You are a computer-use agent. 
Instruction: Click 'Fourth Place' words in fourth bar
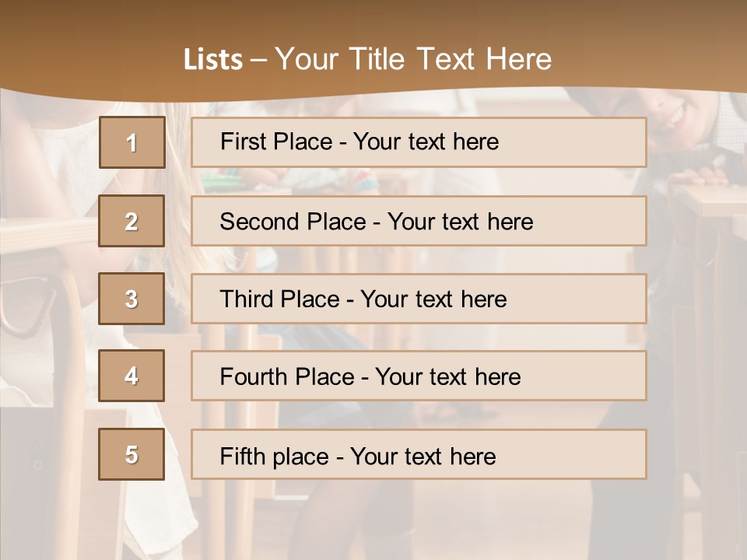pyautogui.click(x=287, y=376)
